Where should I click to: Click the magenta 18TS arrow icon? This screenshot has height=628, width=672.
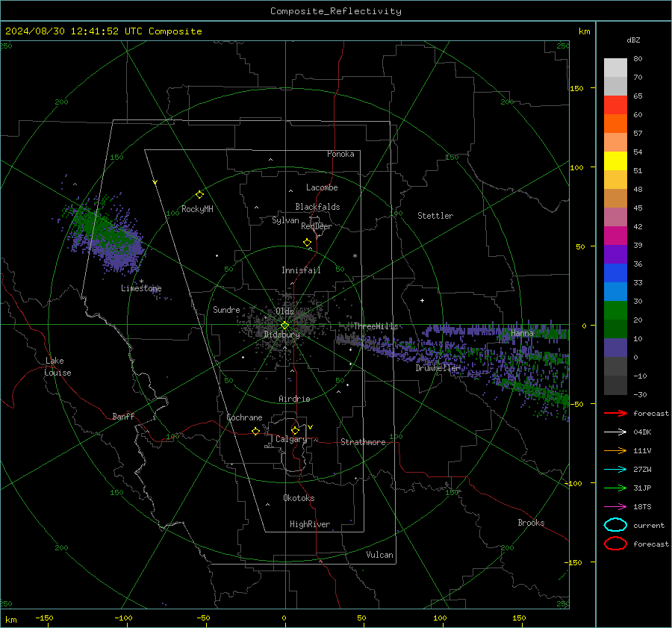(615, 507)
